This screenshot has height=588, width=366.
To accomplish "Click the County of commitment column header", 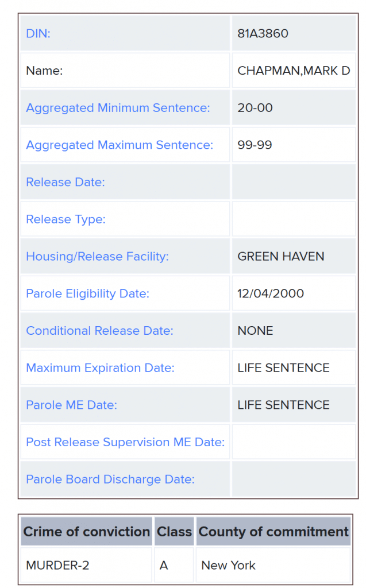I will click(273, 532).
